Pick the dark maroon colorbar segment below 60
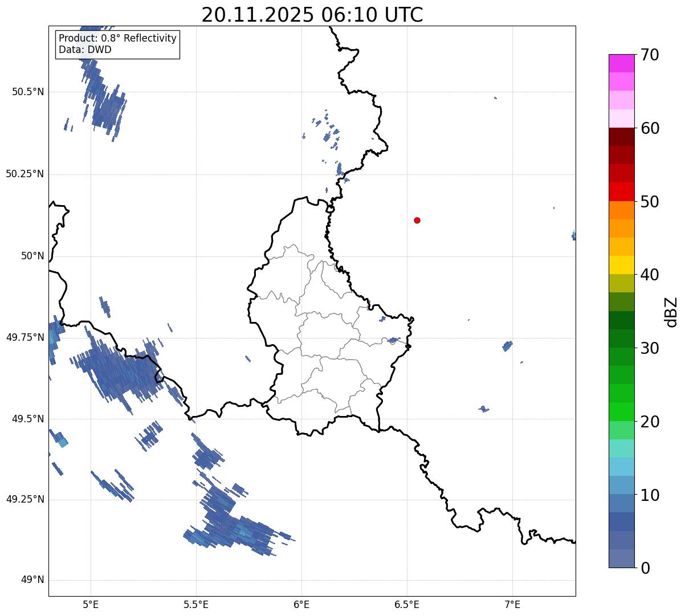 point(621,137)
